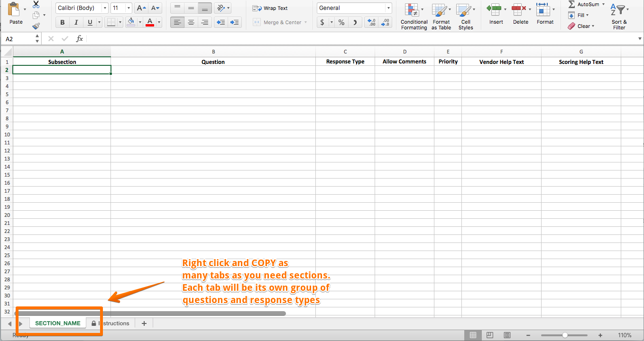Image resolution: width=644 pixels, height=341 pixels.
Task: Switch to the Instructions sheet tab
Action: click(113, 323)
